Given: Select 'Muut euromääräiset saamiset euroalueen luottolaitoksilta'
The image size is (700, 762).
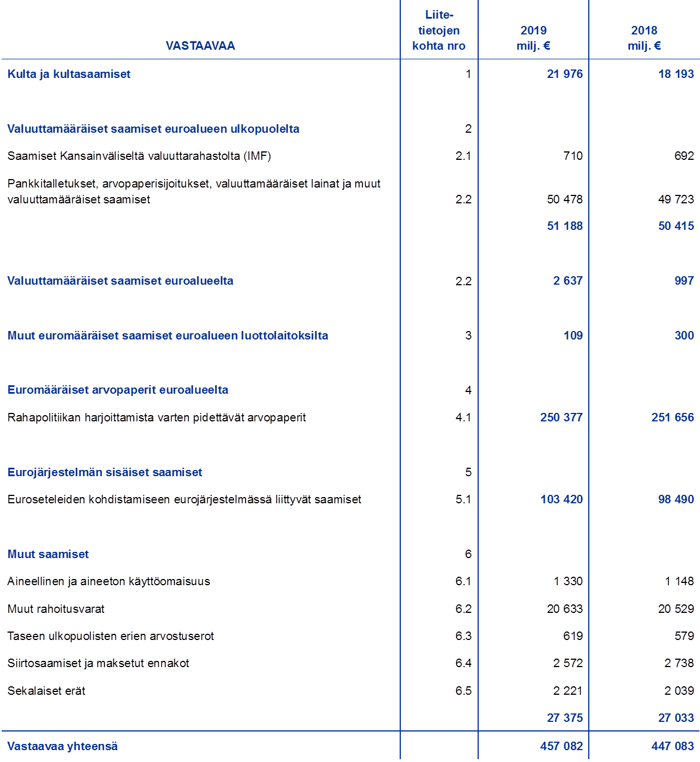Looking at the screenshot, I should pyautogui.click(x=168, y=336).
